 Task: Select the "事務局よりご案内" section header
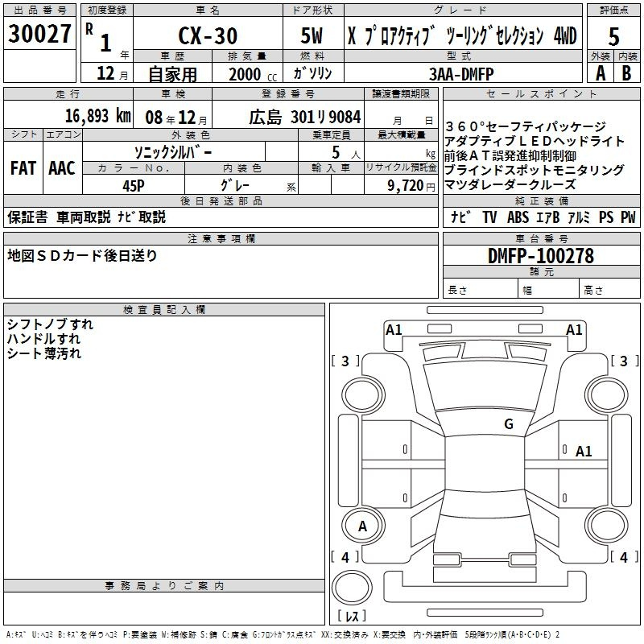[x=164, y=586]
